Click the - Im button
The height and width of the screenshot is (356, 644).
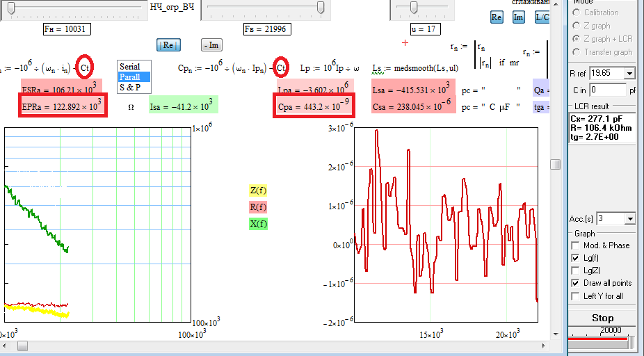[211, 45]
